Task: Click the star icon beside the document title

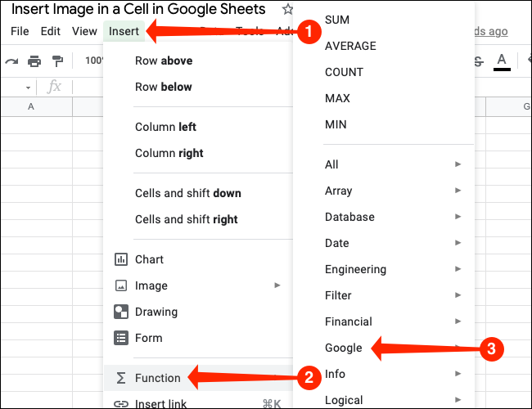Action: coord(287,10)
